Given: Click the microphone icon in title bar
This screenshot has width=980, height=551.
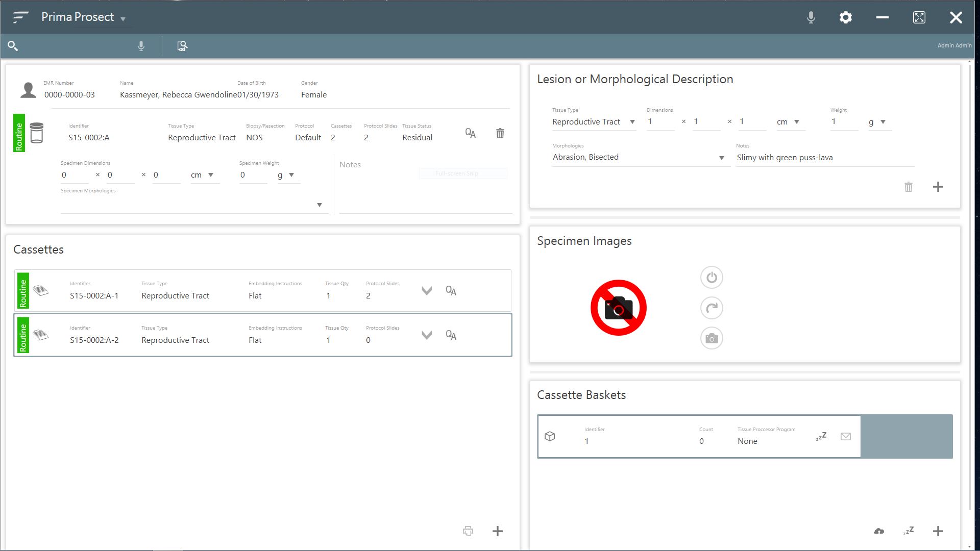Looking at the screenshot, I should coord(811,17).
